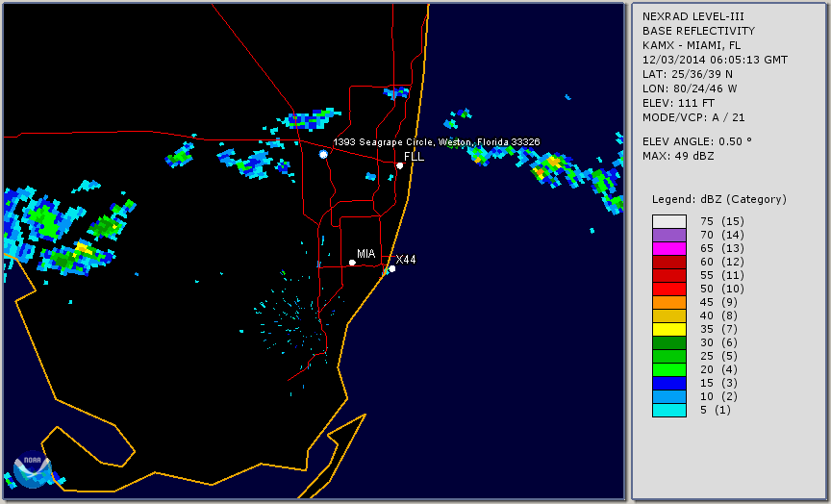Click the 45 dBZ orange legend swatch
The image size is (831, 504).
[669, 303]
